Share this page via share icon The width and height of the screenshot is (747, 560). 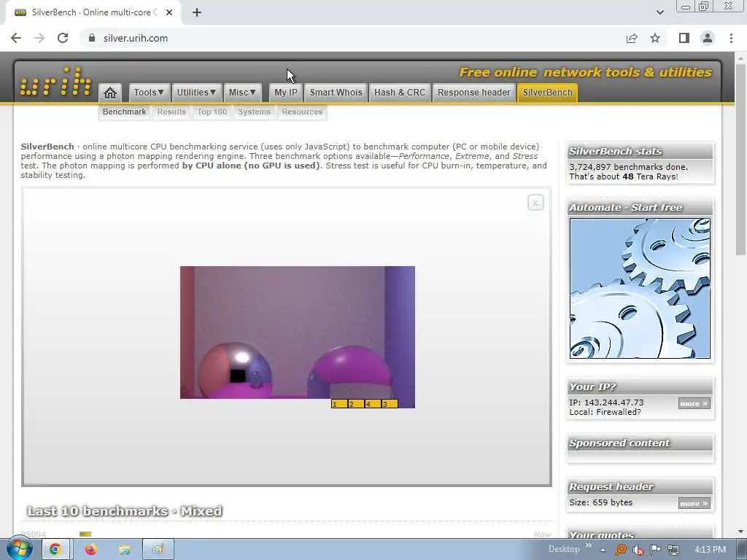point(632,38)
